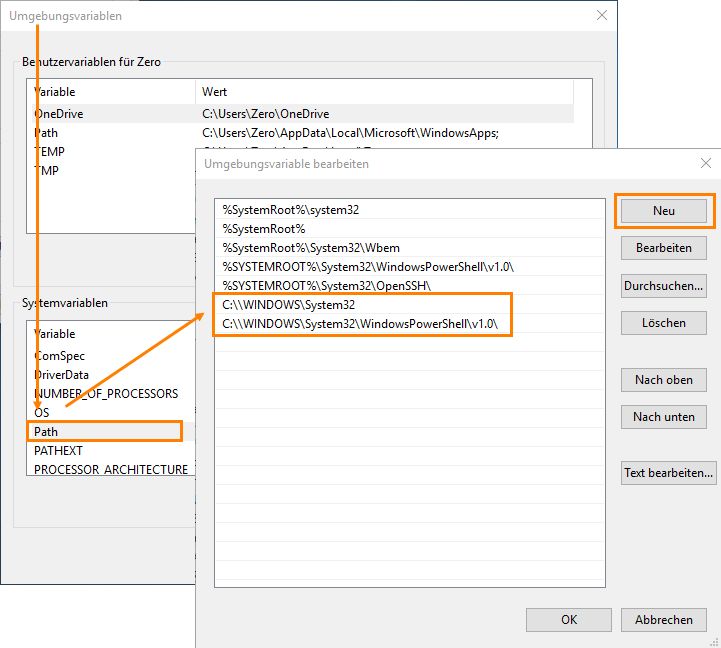The height and width of the screenshot is (648, 721).
Task: Select C:\\WINDOWS\System32\WindowsPowerShell\v1.0\ entry
Action: click(x=409, y=324)
